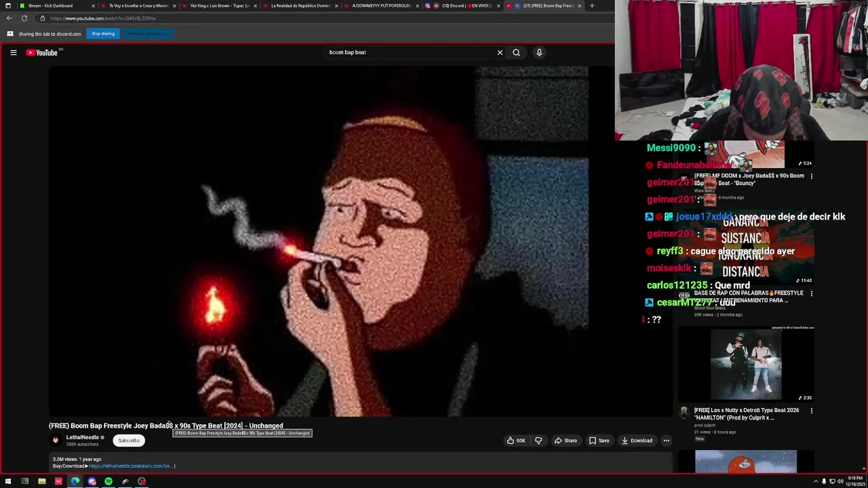Image resolution: width=868 pixels, height=488 pixels.
Task: Go back with browser back arrow
Action: [9, 18]
